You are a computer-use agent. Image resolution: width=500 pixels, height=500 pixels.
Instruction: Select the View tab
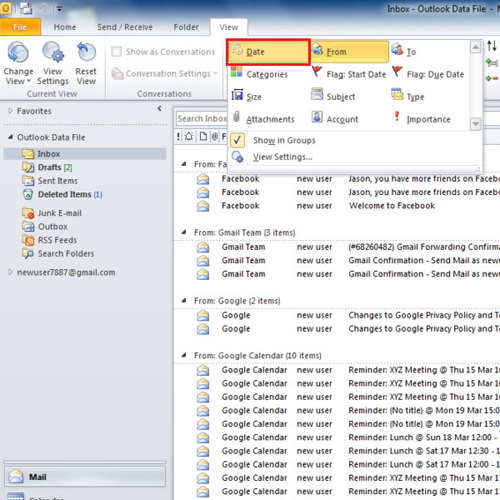pyautogui.click(x=229, y=27)
